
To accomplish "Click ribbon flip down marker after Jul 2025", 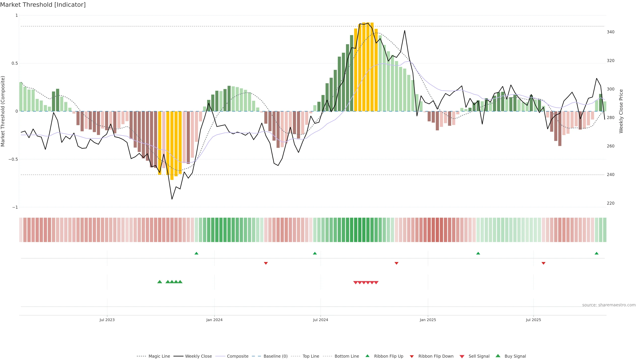I will pos(544,263).
